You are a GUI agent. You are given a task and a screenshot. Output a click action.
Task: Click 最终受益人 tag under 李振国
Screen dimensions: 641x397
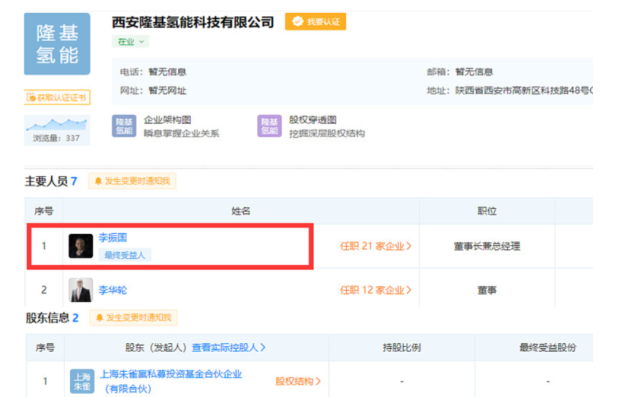click(125, 255)
